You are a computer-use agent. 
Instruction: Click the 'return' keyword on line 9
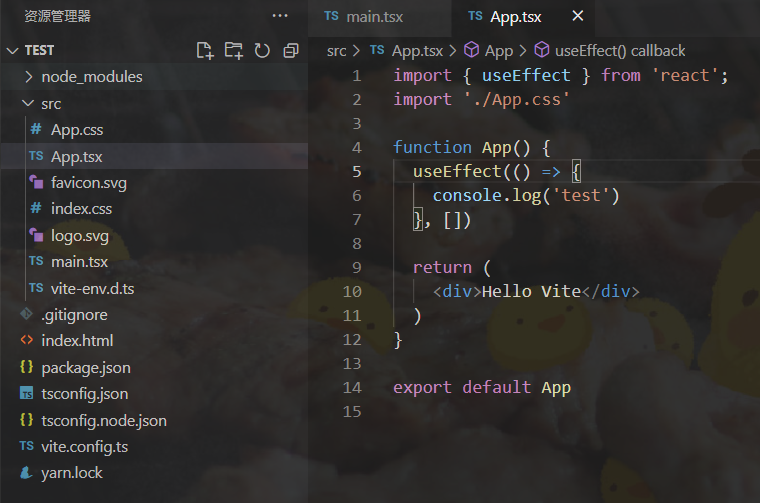442,267
